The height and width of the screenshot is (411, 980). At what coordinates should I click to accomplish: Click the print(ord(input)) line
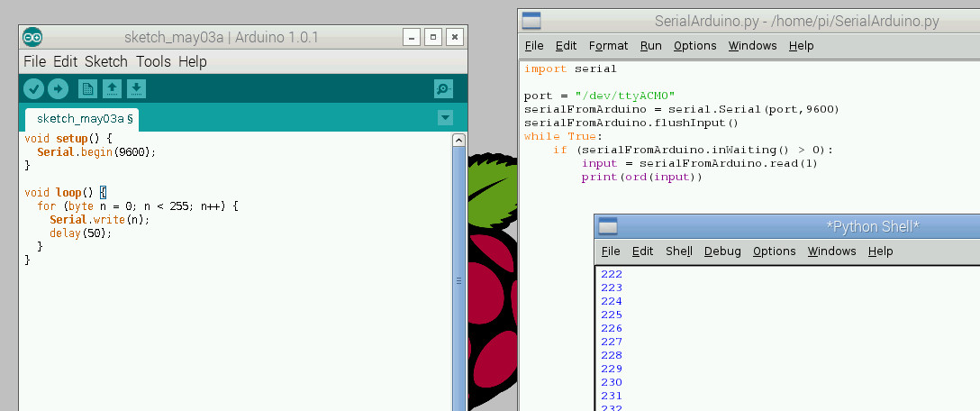coord(642,177)
